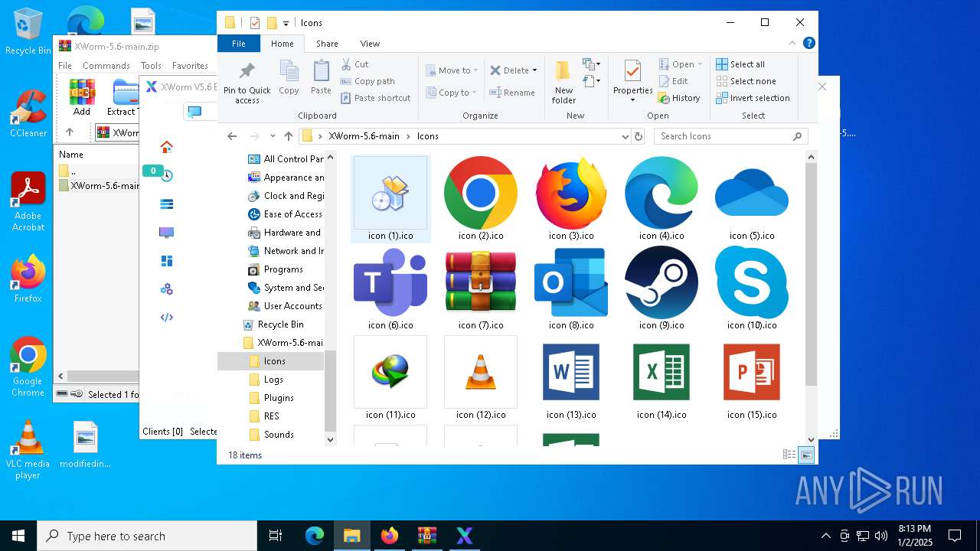Screen dimensions: 980x551
Task: Select the Word icon (13).ico file
Action: [x=570, y=378]
